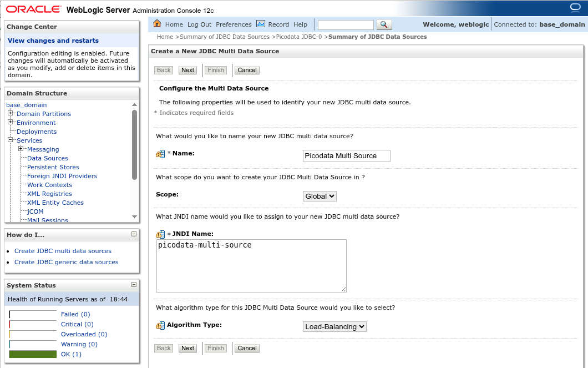Open the Help menu item
The image size is (588, 368).
click(300, 24)
